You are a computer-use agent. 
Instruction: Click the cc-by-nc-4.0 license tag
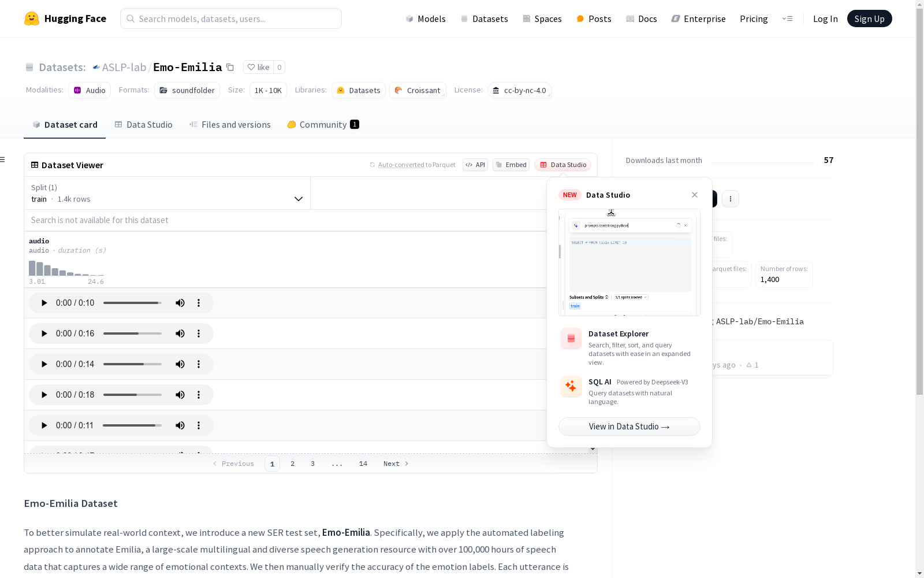[x=519, y=90]
